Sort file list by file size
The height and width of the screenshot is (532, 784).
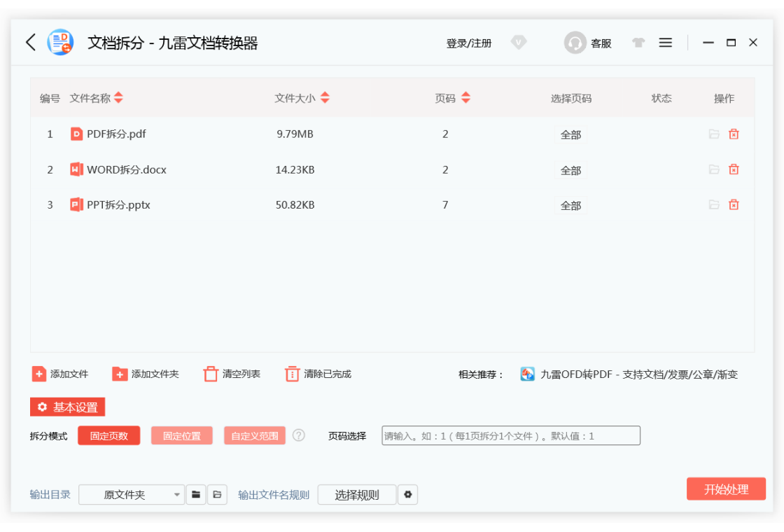325,97
